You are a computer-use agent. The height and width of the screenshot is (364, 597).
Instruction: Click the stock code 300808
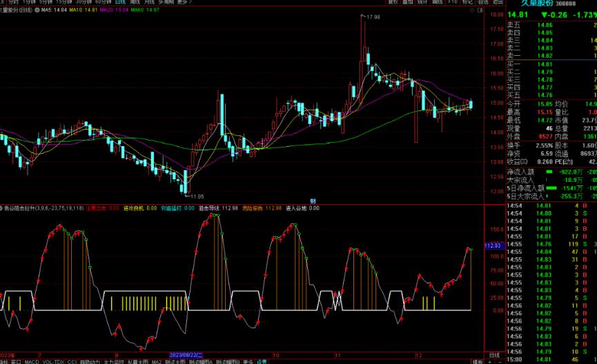[565, 3]
